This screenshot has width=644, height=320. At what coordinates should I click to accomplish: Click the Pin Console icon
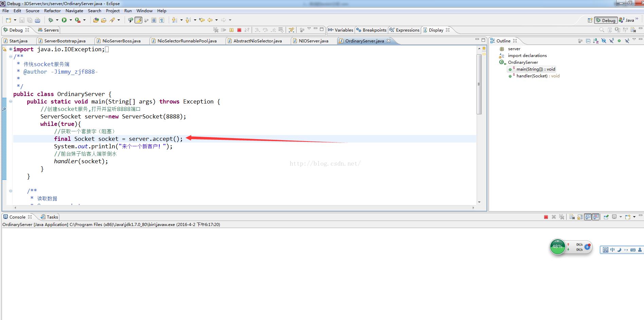pyautogui.click(x=606, y=217)
